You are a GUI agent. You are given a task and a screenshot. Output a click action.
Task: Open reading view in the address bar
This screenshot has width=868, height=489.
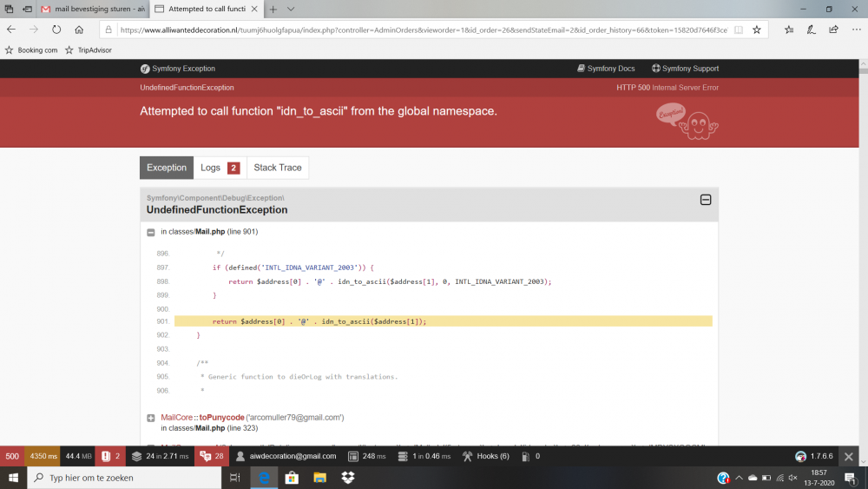(739, 30)
